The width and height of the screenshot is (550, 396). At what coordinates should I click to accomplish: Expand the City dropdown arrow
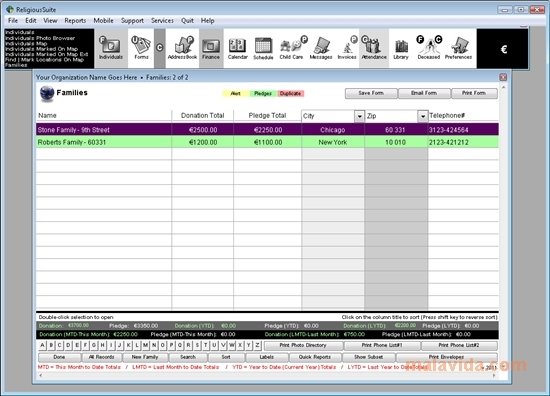tap(360, 116)
